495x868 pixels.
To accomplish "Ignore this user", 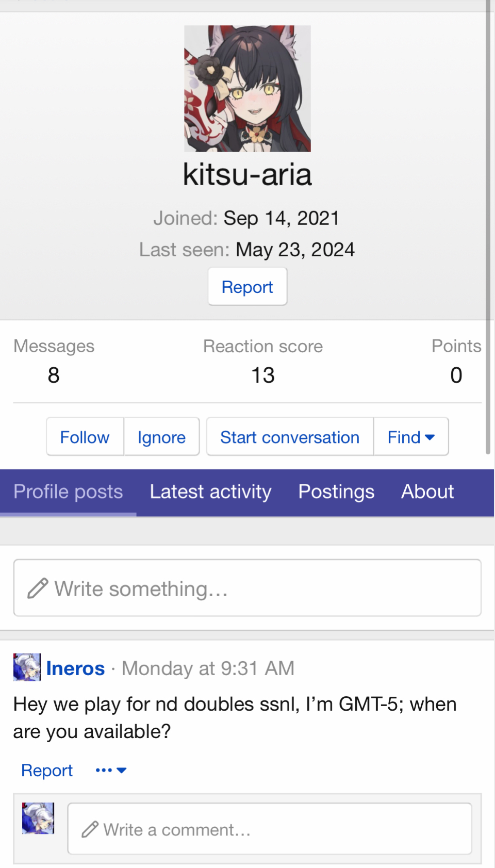I will pos(161,437).
